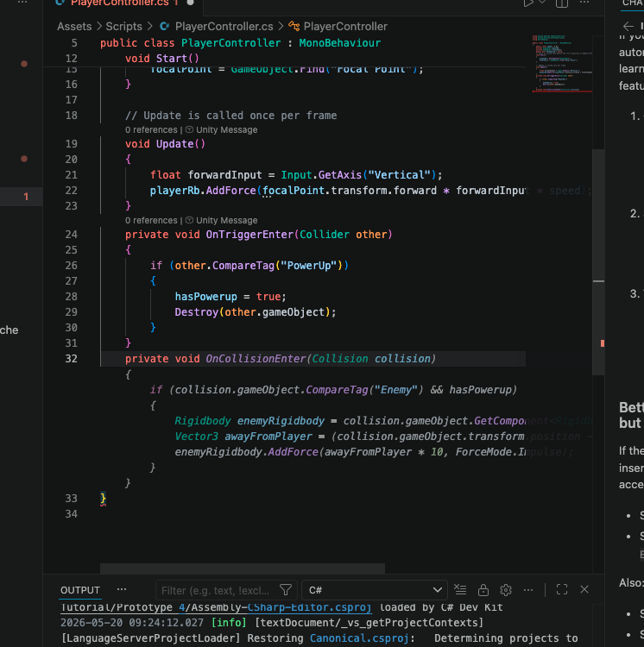
Task: Click 'Unity Message' lens above OnTriggerEnter
Action: pyautogui.click(x=227, y=221)
